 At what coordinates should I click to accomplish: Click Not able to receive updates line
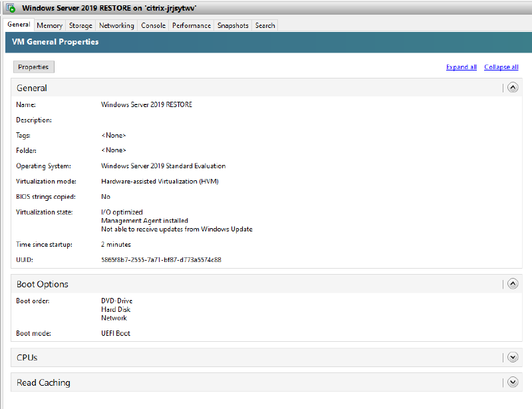pos(177,229)
